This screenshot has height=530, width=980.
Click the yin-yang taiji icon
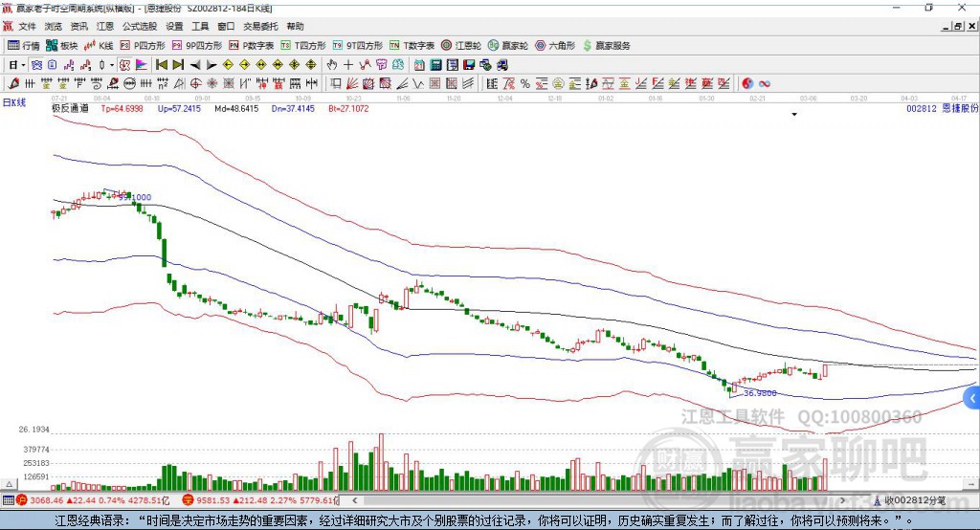(x=748, y=83)
